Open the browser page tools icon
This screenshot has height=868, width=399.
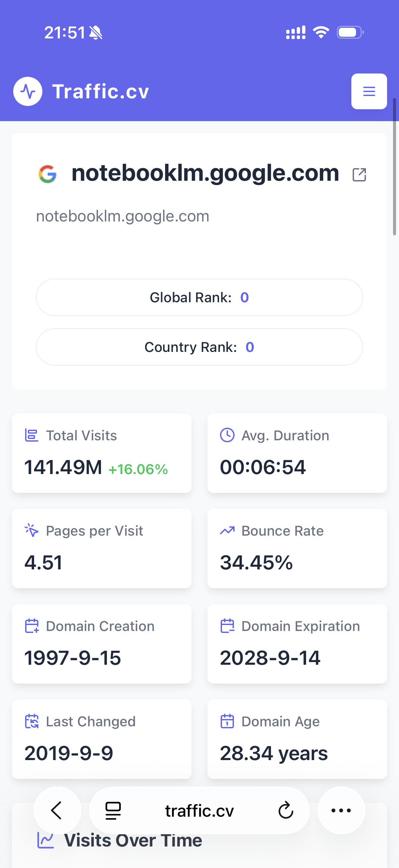click(x=113, y=810)
